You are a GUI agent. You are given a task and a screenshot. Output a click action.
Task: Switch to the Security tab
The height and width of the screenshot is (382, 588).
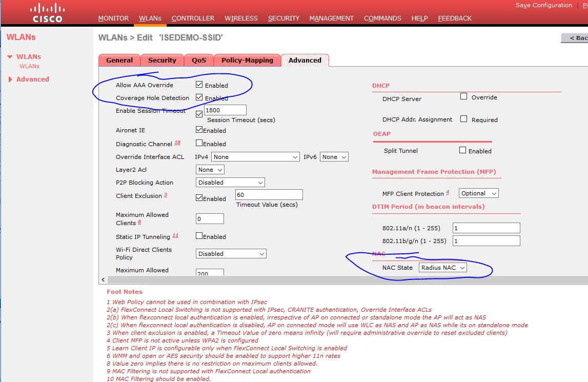pos(162,60)
